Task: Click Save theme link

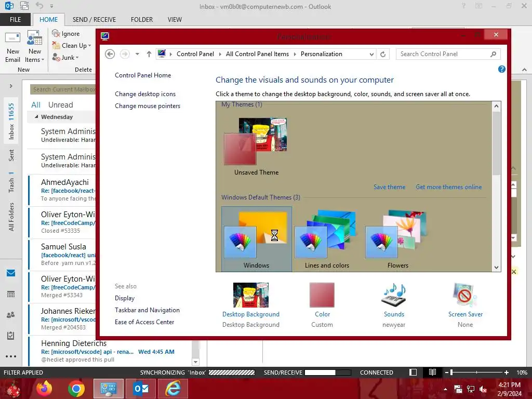Action: coord(389,187)
